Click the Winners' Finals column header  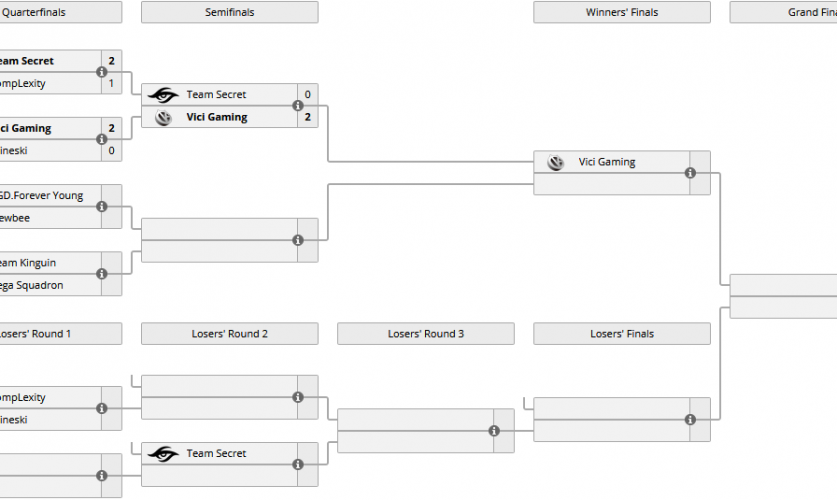coord(622,12)
